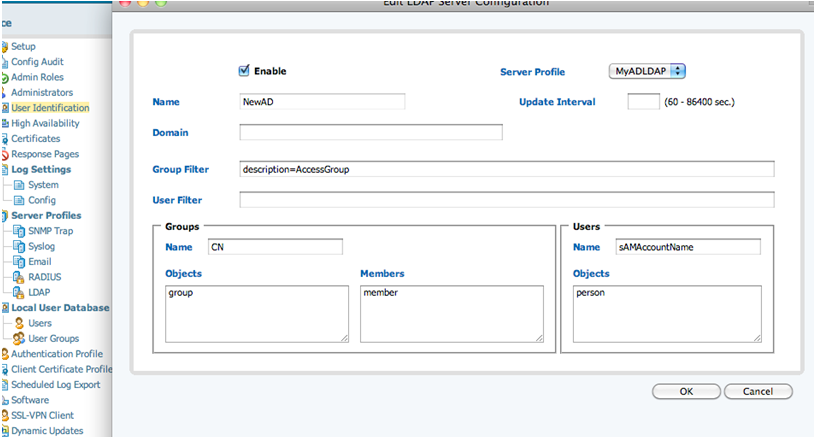Screen dimensions: 816x438
Task: Open Software sidebar item
Action: (30, 400)
